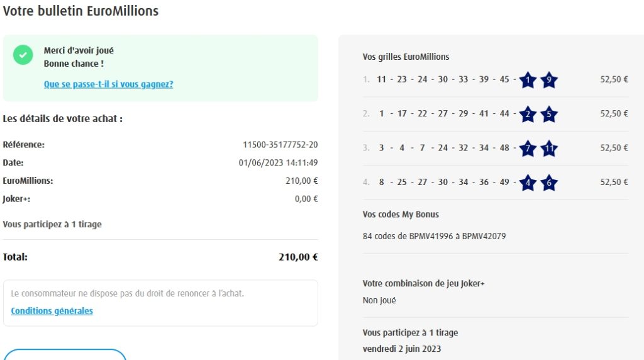
Task: Select star number 2 in grid 2
Action: [528, 114]
